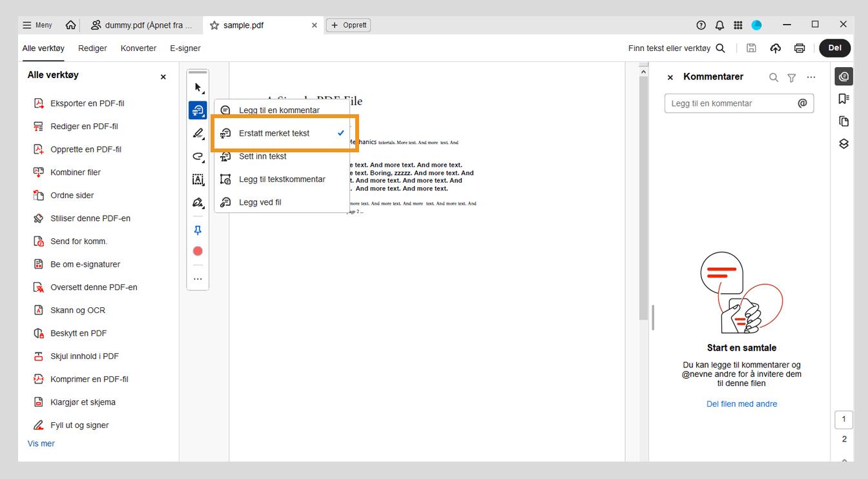The image size is (868, 479).
Task: Open Eksporter en PDF-fil tool
Action: pos(87,103)
